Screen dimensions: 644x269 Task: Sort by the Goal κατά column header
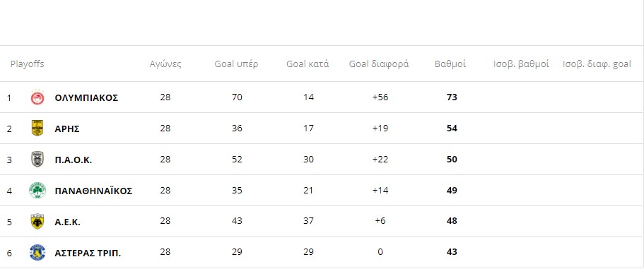click(x=308, y=64)
